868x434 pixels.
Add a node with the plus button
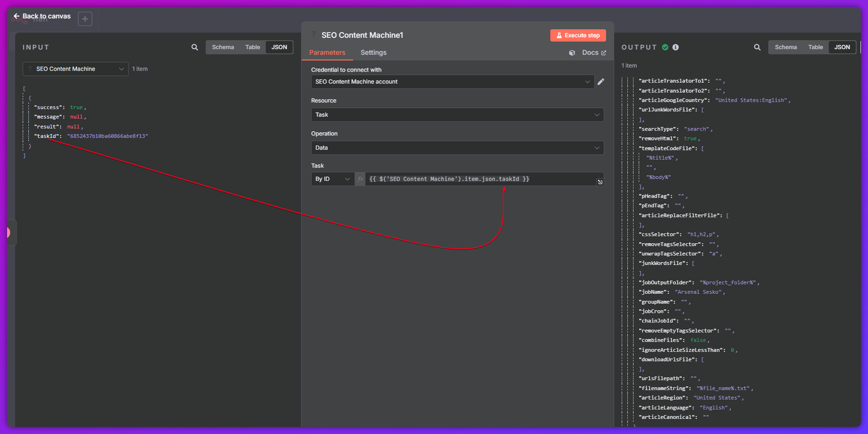[85, 19]
